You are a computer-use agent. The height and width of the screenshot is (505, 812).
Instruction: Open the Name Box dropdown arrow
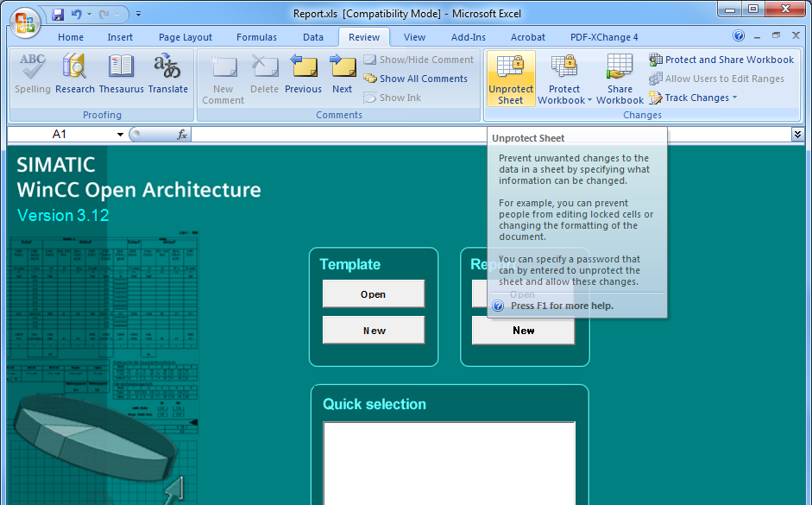[120, 135]
